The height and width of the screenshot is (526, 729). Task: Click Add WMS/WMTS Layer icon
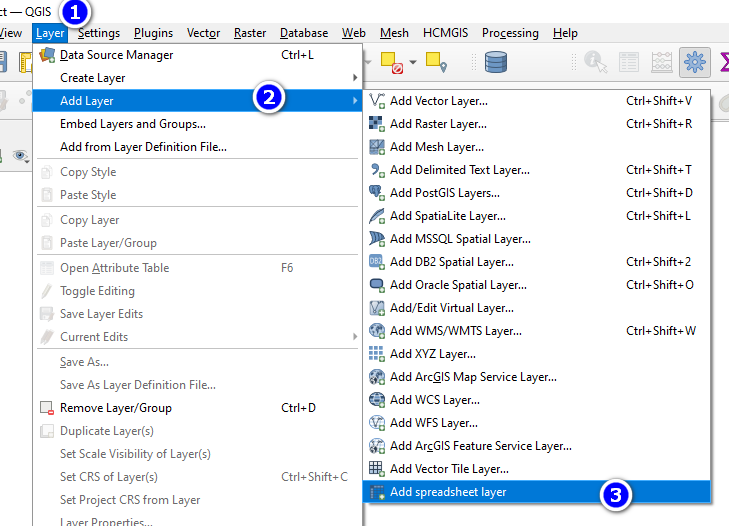tap(377, 331)
